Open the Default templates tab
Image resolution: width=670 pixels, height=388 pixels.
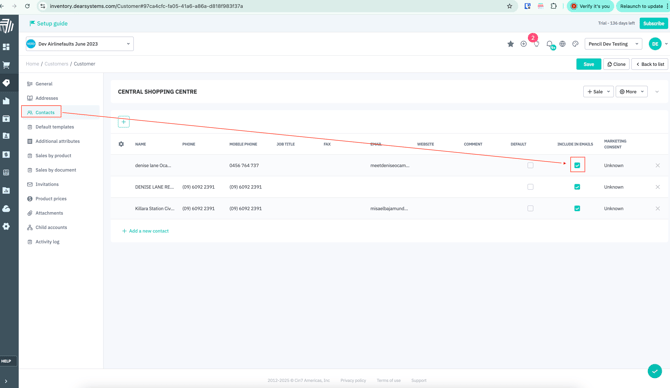click(50, 127)
